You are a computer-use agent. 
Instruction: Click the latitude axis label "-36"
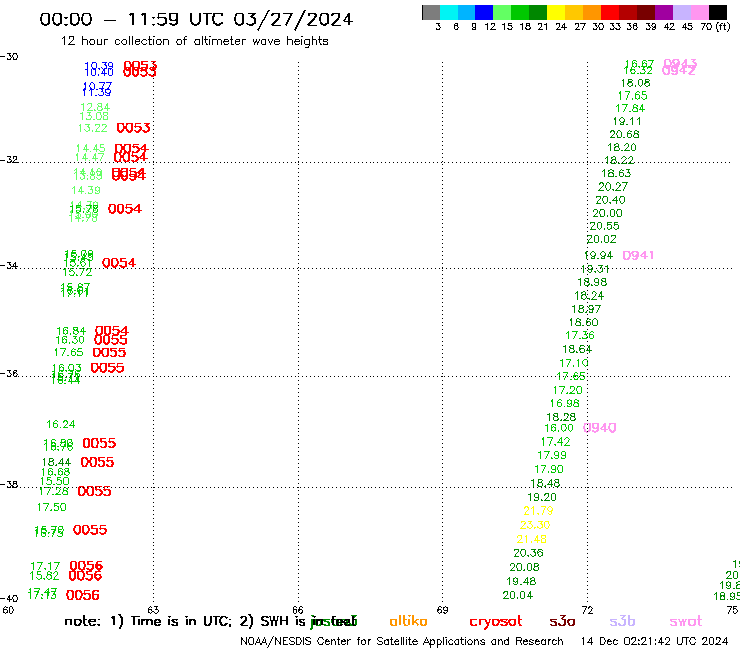click(x=9, y=373)
